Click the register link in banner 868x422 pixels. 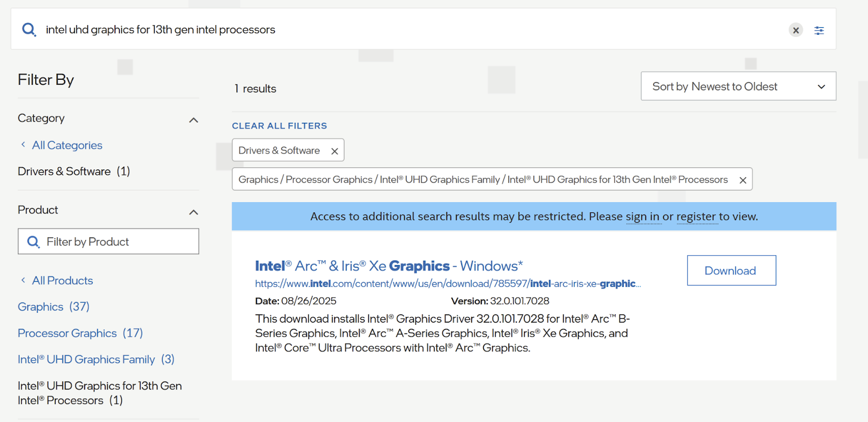tap(696, 217)
